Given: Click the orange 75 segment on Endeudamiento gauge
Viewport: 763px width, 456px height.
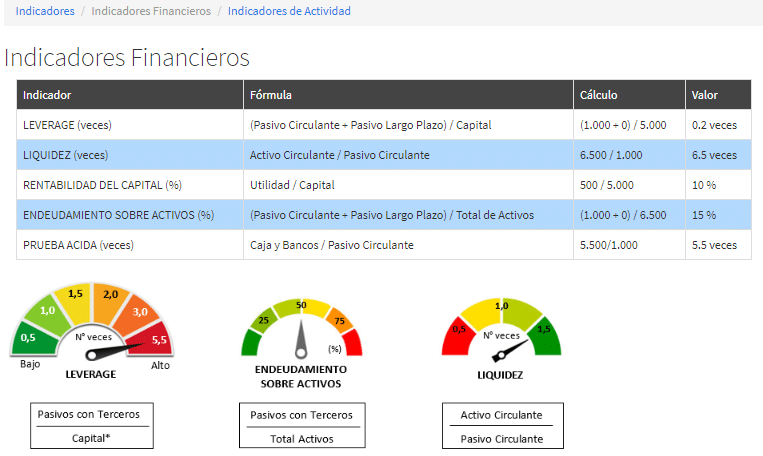Looking at the screenshot, I should point(340,321).
